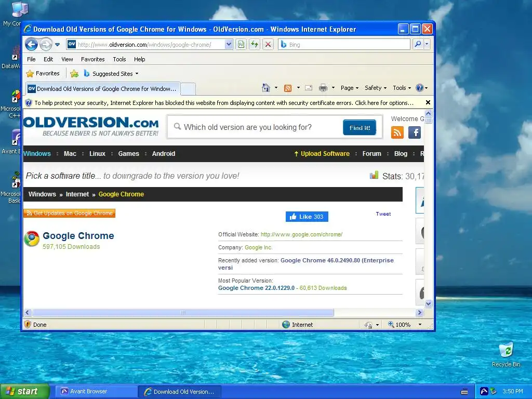Open the Safety dropdown menu
Screen dimensions: 532x399
(x=375, y=88)
